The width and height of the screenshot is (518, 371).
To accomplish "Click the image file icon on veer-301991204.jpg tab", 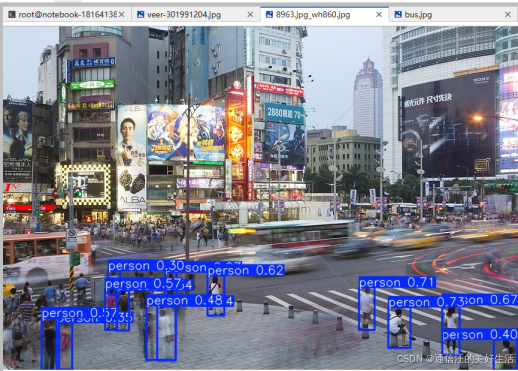I will click(141, 15).
